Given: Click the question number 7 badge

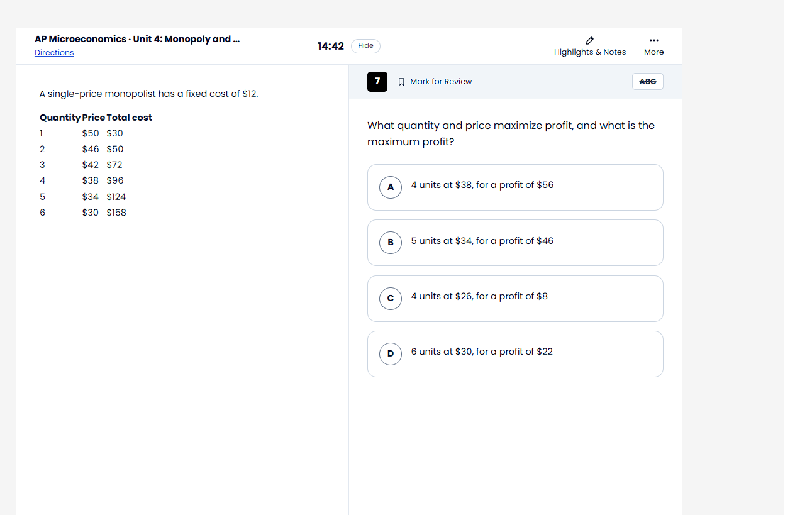Looking at the screenshot, I should click(377, 82).
